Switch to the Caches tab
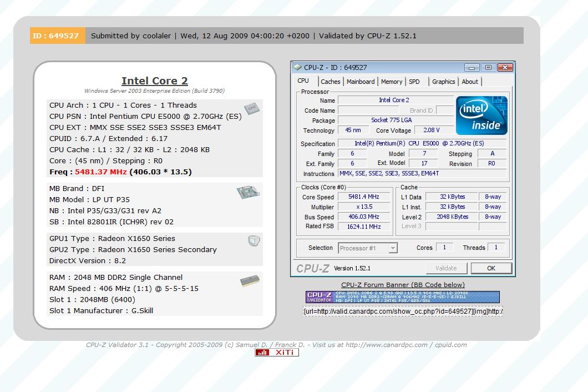The height and width of the screenshot is (392, 588). coord(331,82)
